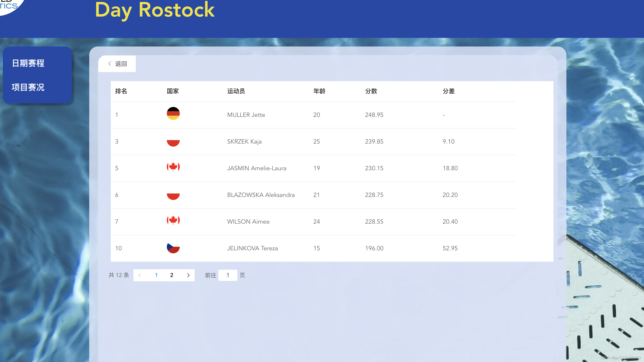The height and width of the screenshot is (362, 644).
Task: Select page 1 in pagination
Action: (x=156, y=275)
